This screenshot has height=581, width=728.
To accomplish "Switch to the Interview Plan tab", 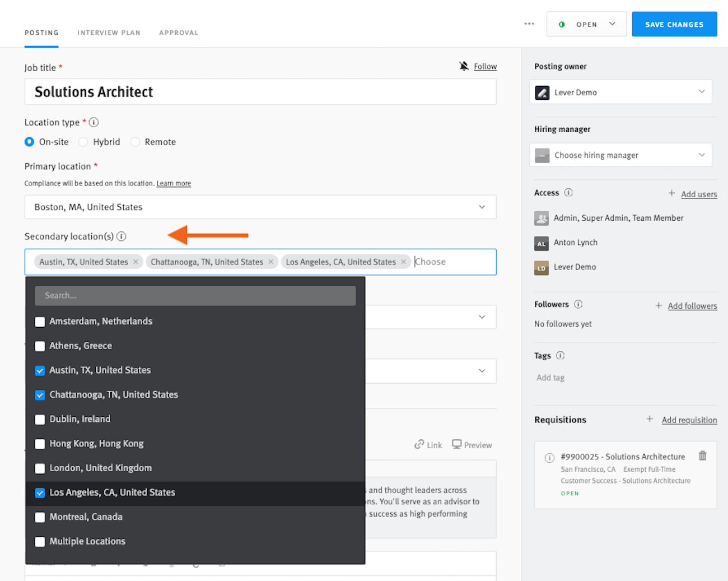I will (109, 32).
